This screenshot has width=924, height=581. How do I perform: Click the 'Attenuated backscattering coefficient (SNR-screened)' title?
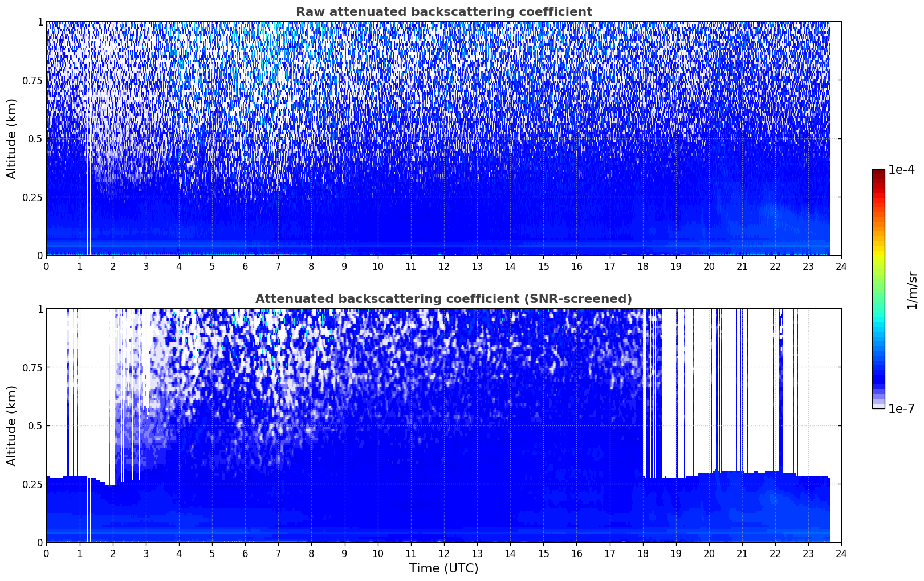443,299
